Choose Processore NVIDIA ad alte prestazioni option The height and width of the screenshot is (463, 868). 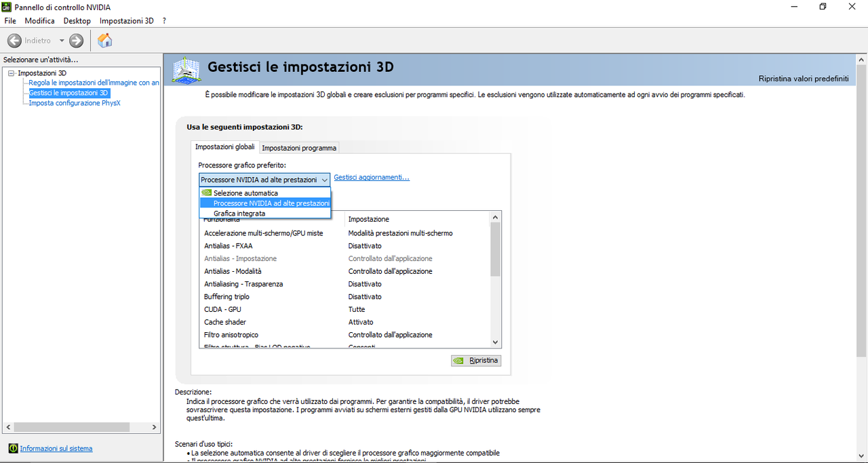264,203
